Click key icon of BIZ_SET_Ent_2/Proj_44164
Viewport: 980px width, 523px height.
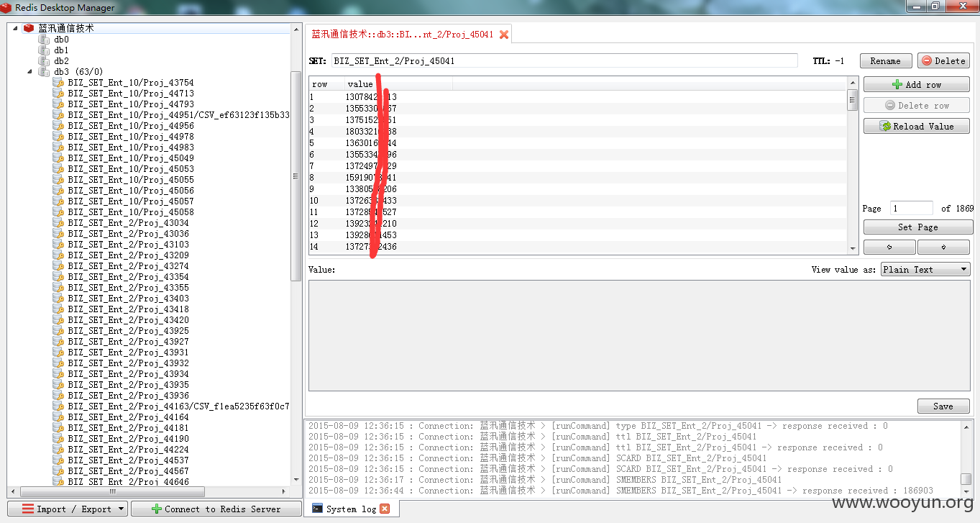(x=58, y=417)
